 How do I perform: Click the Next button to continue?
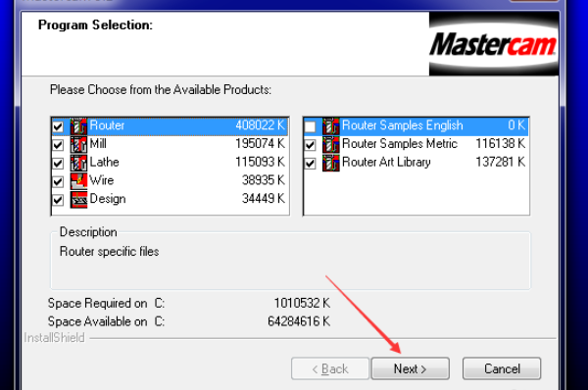[x=411, y=368]
